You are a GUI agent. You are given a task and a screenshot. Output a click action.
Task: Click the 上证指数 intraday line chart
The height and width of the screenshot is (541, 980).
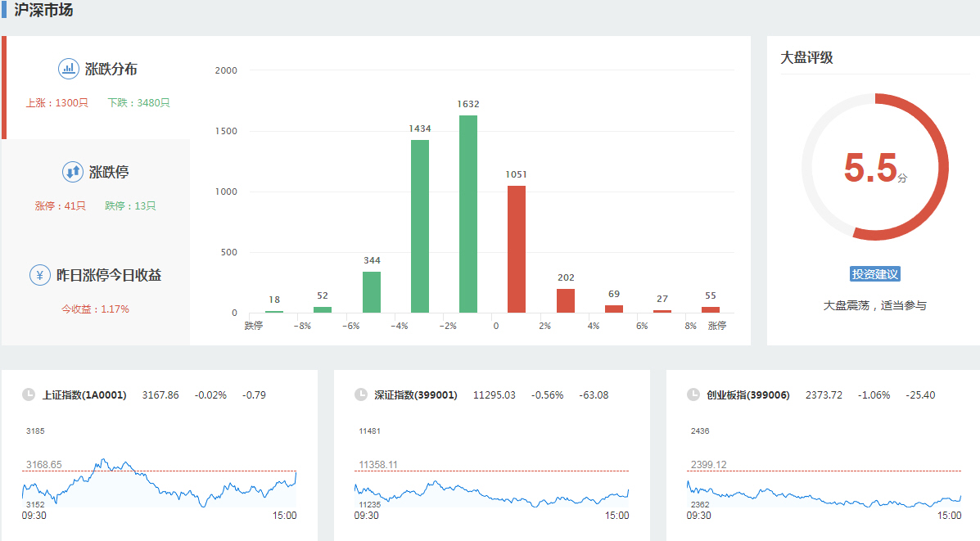coord(159,483)
